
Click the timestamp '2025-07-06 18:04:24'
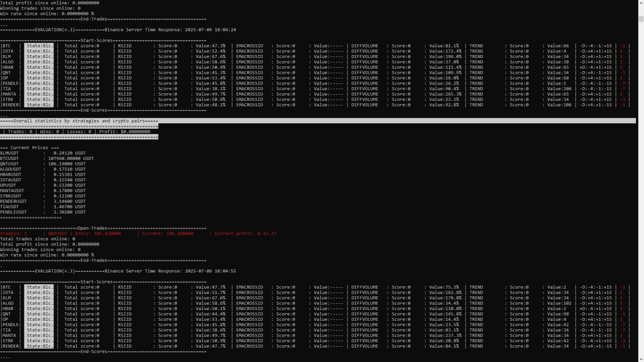(210, 30)
